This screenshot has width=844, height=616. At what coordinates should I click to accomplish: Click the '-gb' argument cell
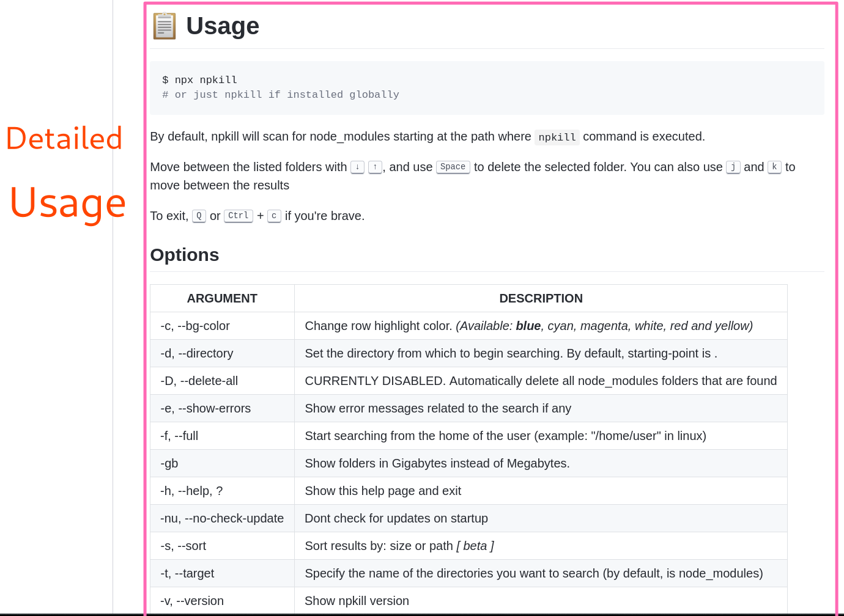(222, 463)
